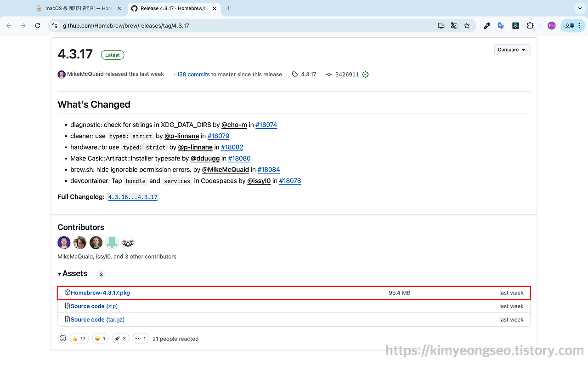Open the Google Translate extension icon
Image resolution: width=588 pixels, height=368 pixels.
[x=501, y=26]
